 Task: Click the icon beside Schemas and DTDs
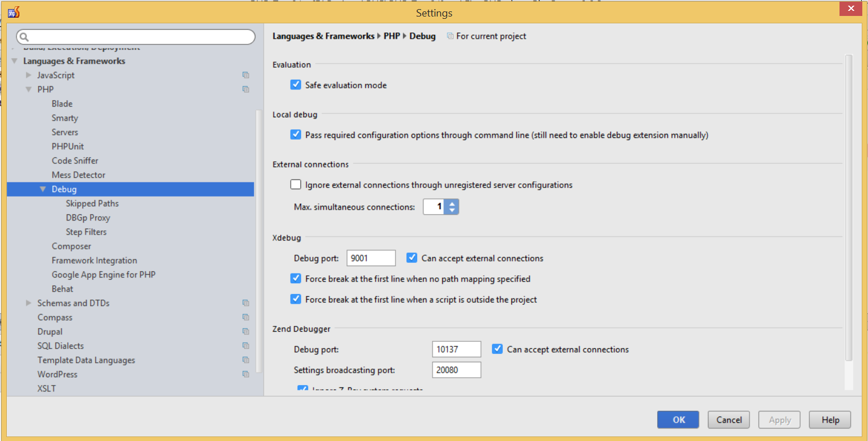(246, 303)
